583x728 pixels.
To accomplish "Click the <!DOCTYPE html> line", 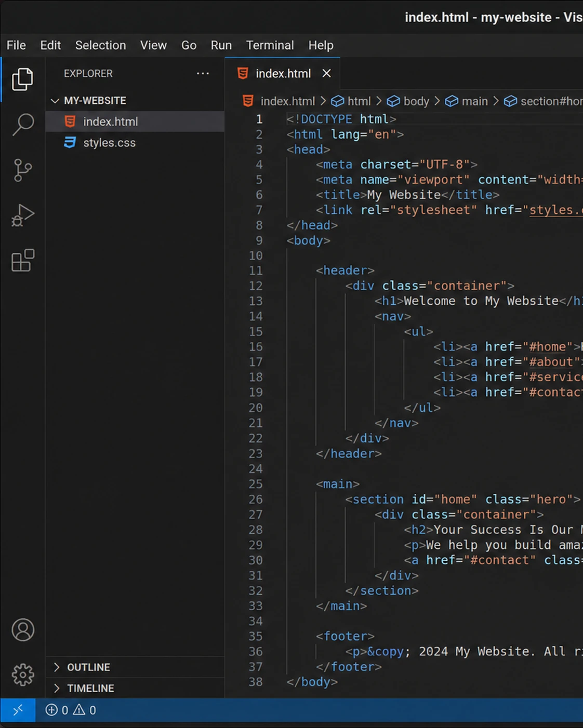I will [x=341, y=119].
